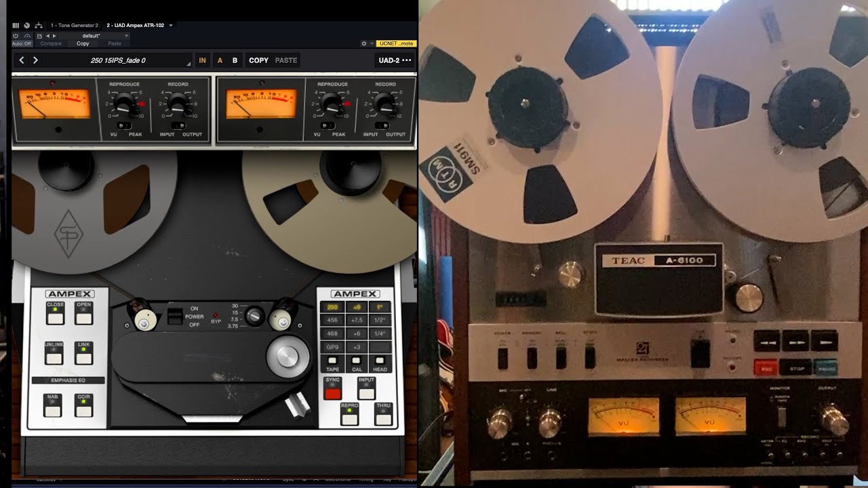Click the plugin power bypass icon
This screenshot has height=488, width=868.
point(16,35)
